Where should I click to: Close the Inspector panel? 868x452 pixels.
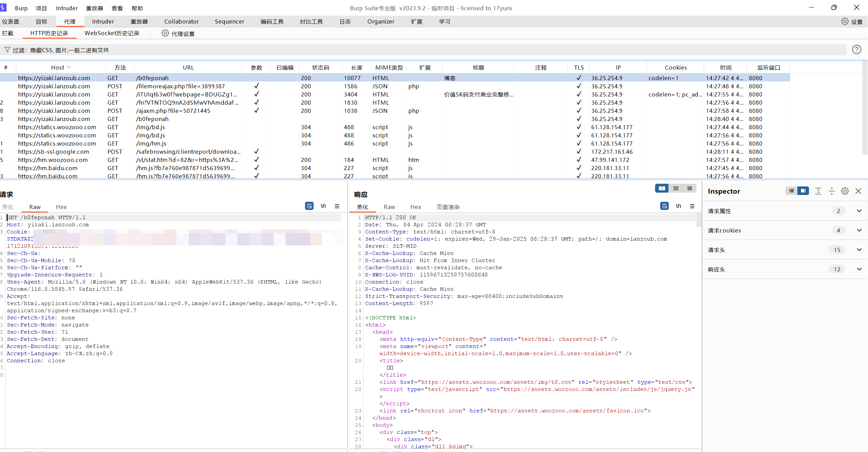[x=858, y=191]
